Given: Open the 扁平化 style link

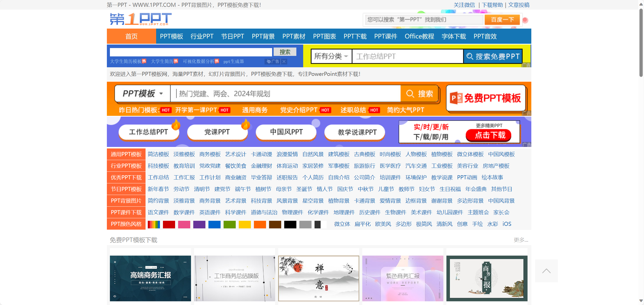Looking at the screenshot, I should tap(363, 224).
